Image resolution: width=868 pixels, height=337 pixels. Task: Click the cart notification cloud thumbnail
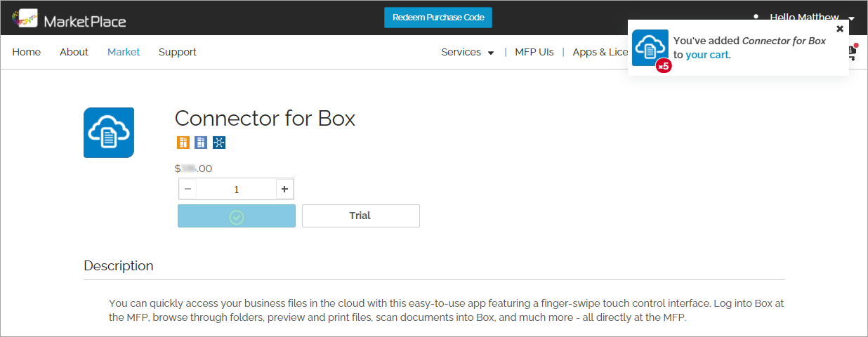coord(650,48)
